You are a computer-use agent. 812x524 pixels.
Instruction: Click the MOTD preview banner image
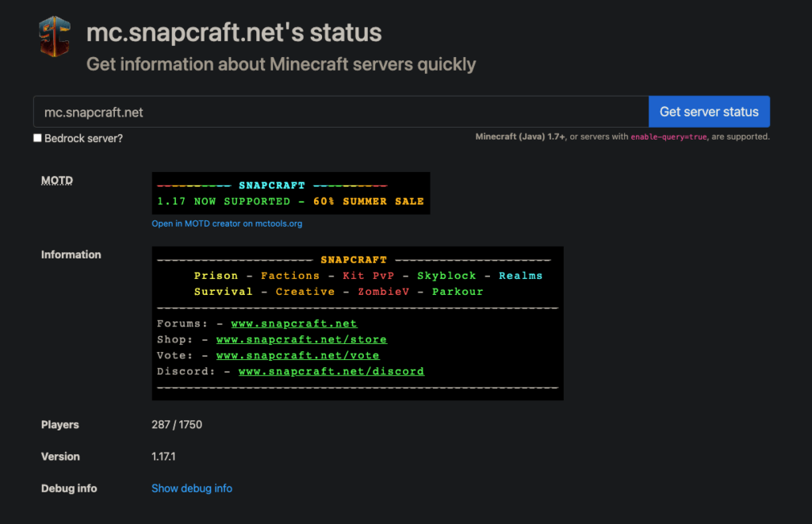click(290, 193)
